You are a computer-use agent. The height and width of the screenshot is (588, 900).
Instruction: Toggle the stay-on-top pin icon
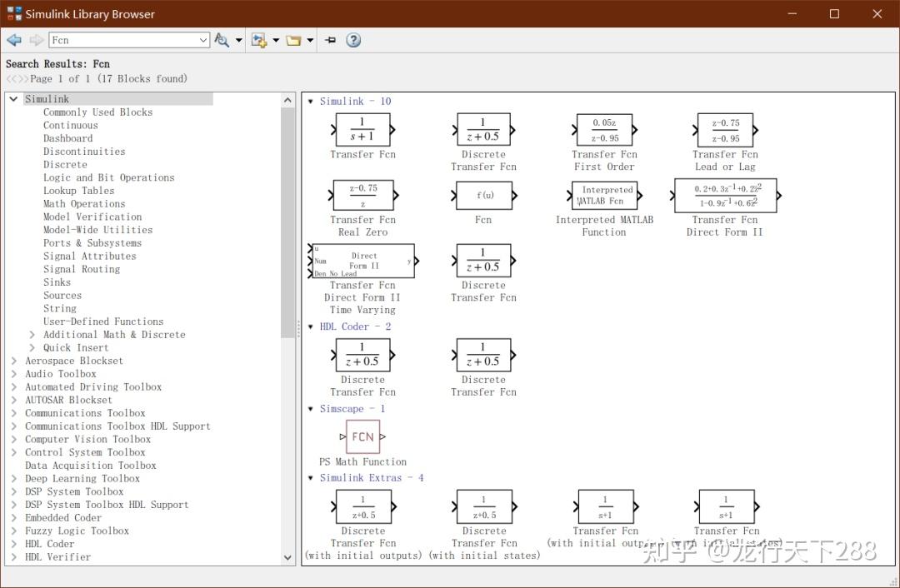[x=331, y=40]
